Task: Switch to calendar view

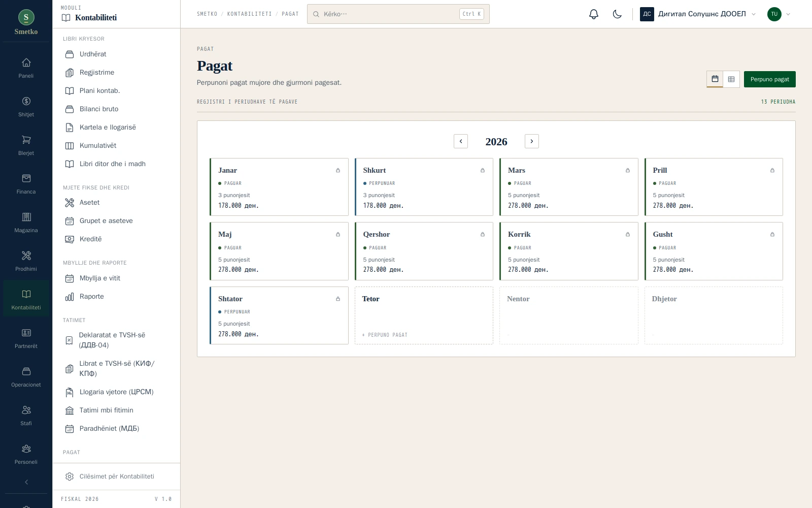Action: (715, 79)
